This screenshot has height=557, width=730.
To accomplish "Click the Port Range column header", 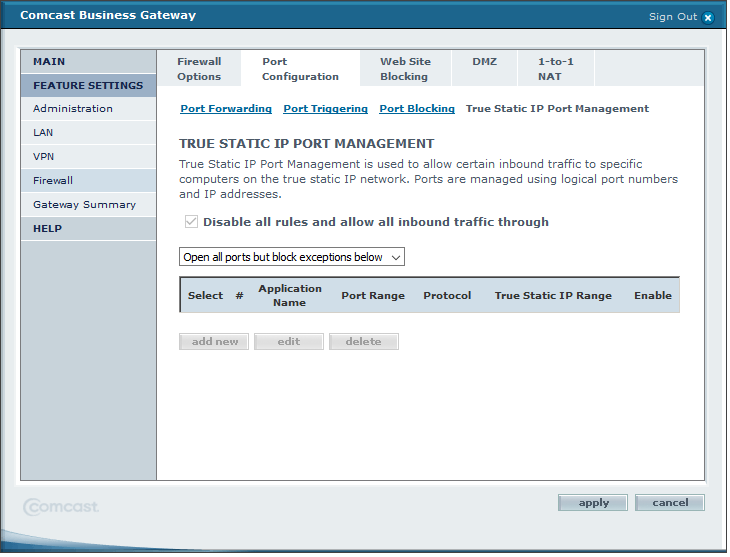I will pyautogui.click(x=374, y=297).
